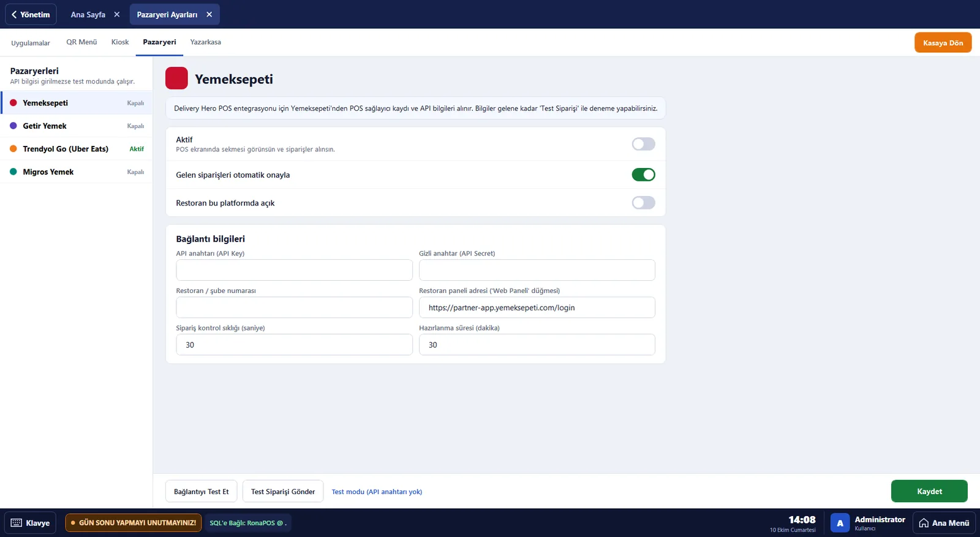Screen dimensions: 980x537
Task: Click the Kaydet save button
Action: 929,491
